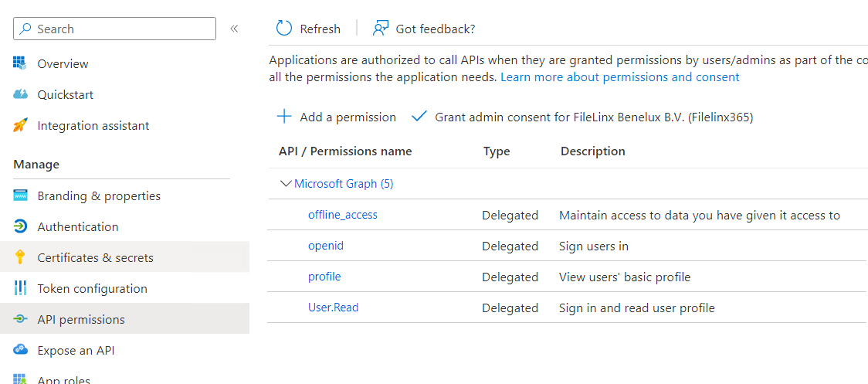Click the feedback person icon
Image resolution: width=868 pixels, height=384 pixels.
[x=381, y=29]
